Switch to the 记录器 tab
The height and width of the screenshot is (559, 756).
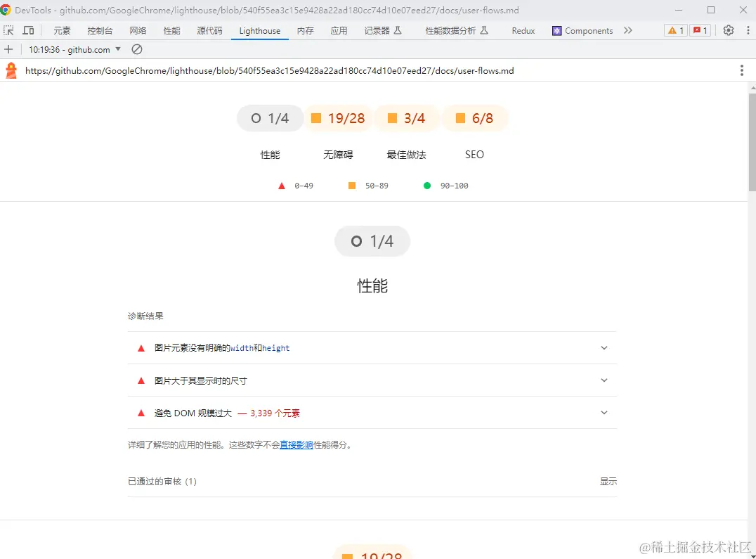click(383, 31)
